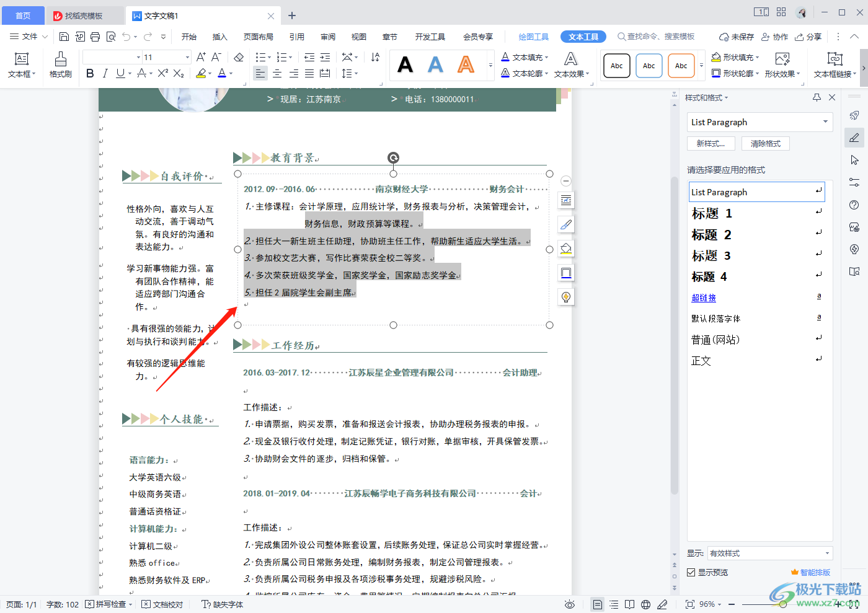Image resolution: width=868 pixels, height=613 pixels.
Task: Click the blue font color button
Action: (x=222, y=73)
